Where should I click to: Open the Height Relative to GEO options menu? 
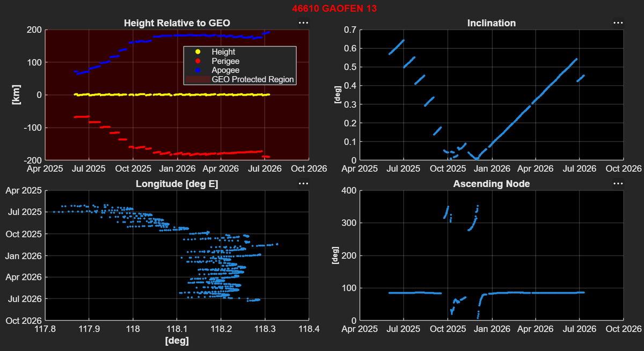pyautogui.click(x=303, y=23)
